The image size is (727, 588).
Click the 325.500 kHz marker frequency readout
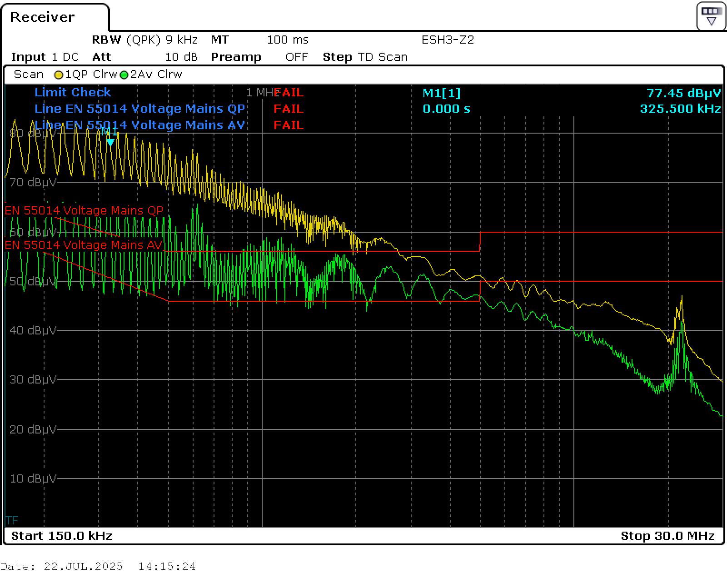(680, 109)
